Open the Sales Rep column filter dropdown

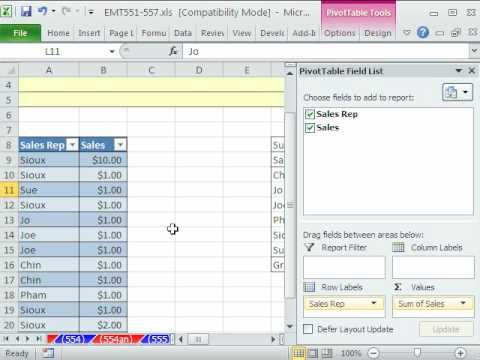coord(72,145)
